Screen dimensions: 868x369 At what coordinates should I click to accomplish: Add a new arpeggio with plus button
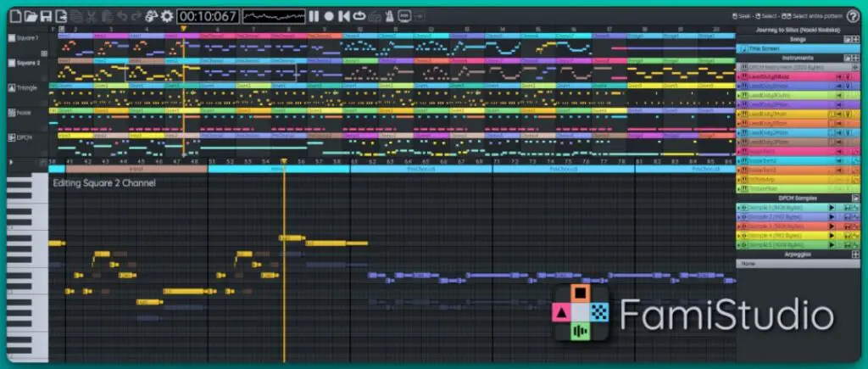[x=854, y=254]
